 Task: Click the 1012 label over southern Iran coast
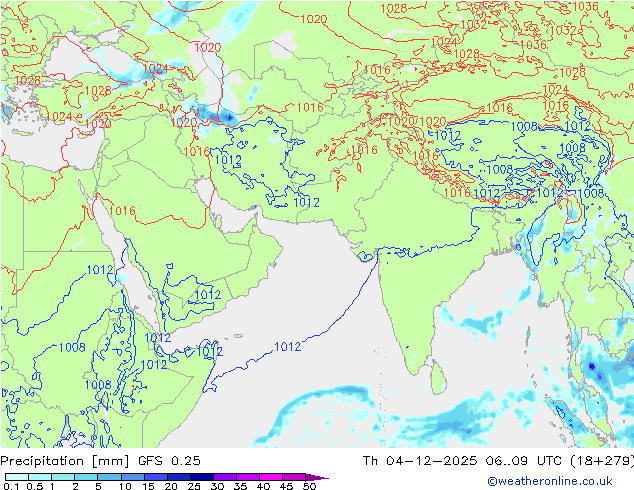pyautogui.click(x=306, y=202)
